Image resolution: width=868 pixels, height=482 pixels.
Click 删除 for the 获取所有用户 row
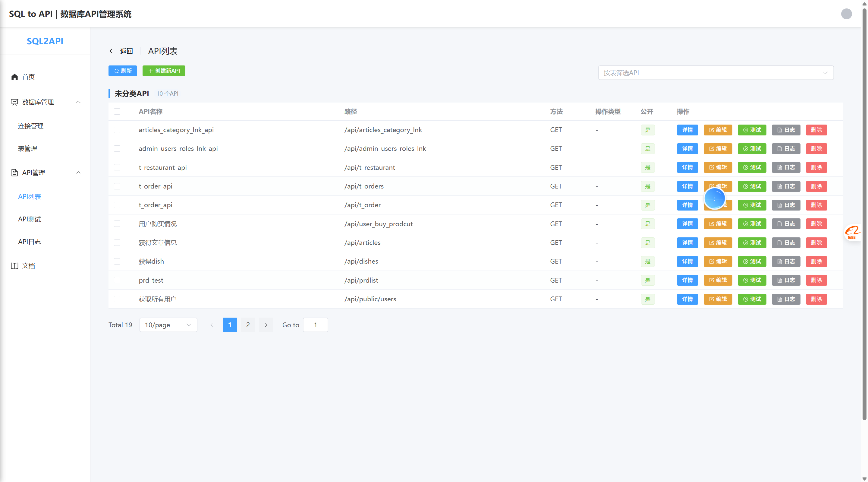click(816, 299)
